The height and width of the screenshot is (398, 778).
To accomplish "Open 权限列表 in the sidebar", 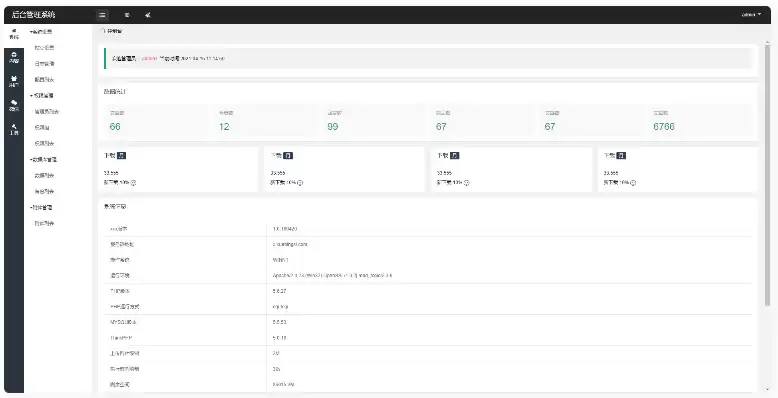I will [x=44, y=143].
